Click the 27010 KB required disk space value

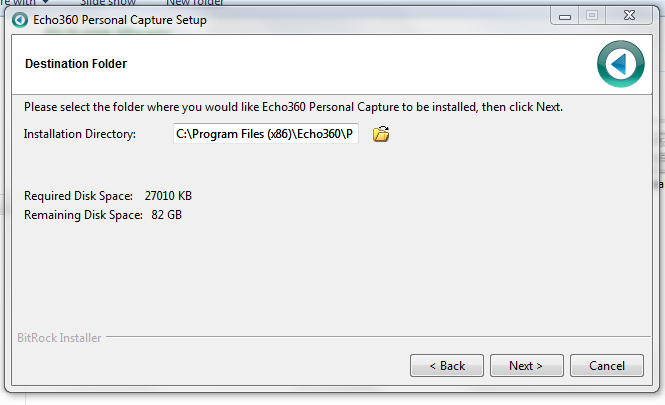click(x=168, y=196)
